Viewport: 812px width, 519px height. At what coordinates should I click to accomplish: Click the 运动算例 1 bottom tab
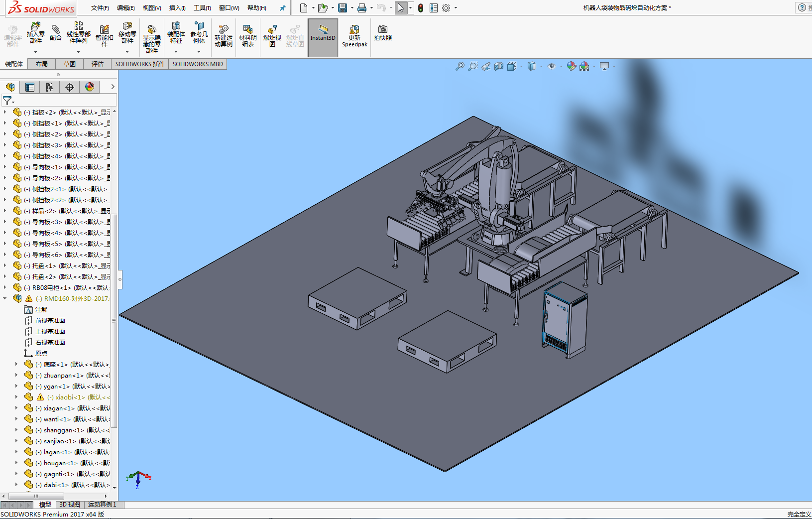(x=102, y=505)
